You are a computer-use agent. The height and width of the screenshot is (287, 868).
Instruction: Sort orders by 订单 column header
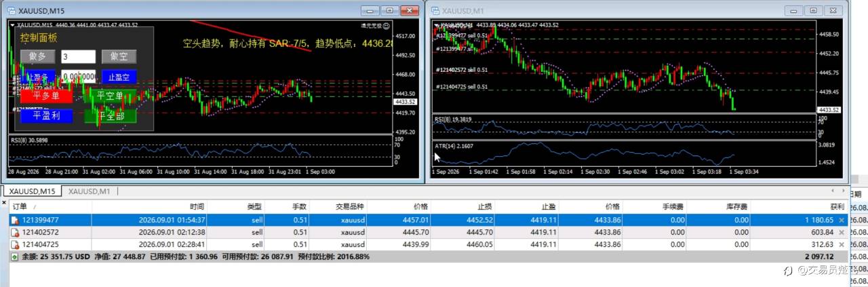pyautogui.click(x=50, y=206)
